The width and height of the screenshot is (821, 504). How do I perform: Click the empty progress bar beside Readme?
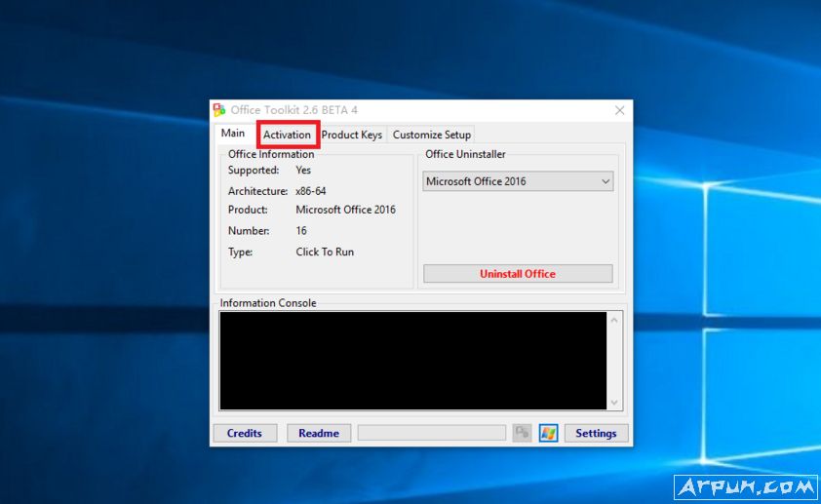point(431,433)
